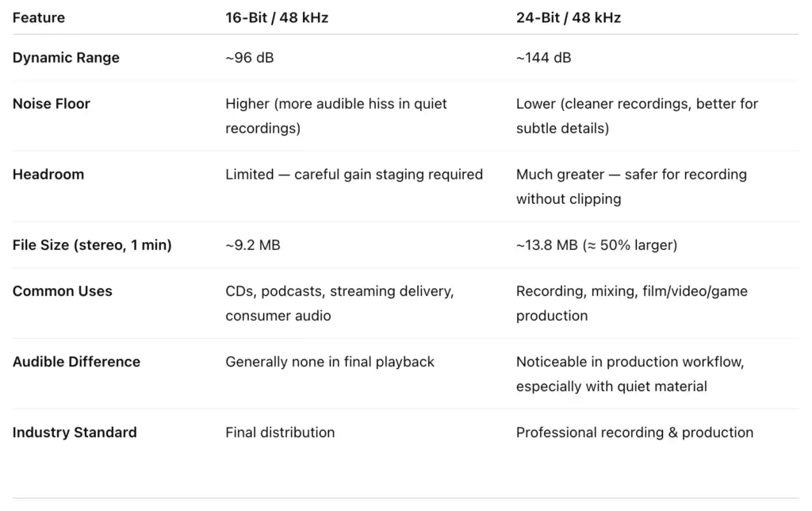Select the Headroom row label
Viewport: 812px width, 511px height.
(47, 175)
